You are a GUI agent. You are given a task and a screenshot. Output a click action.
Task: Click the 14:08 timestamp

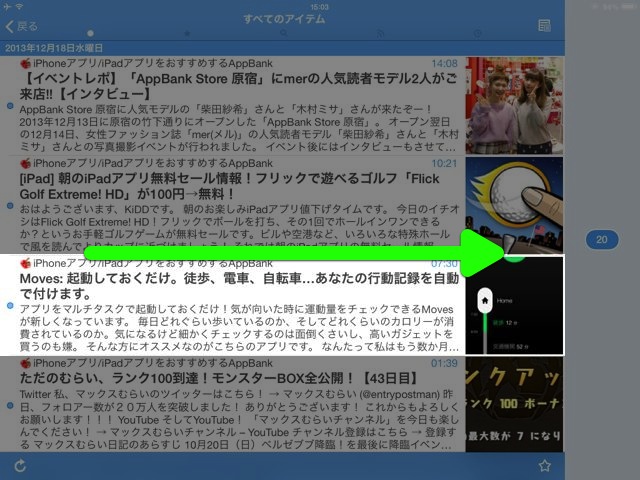point(444,63)
